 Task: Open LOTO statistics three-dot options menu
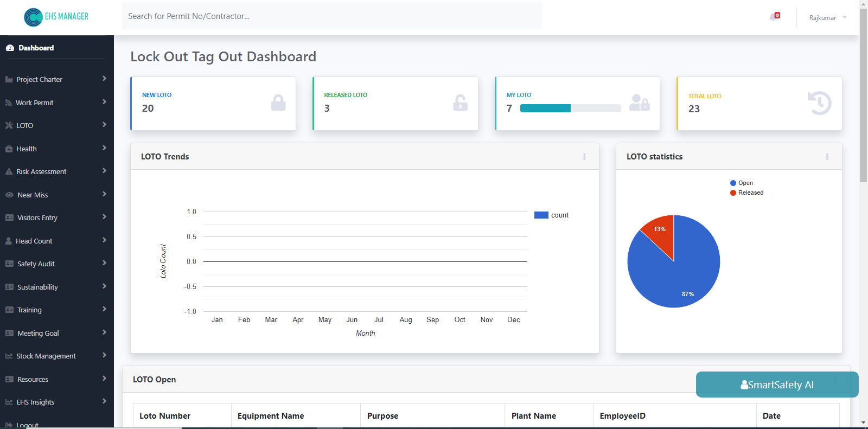[x=827, y=157]
